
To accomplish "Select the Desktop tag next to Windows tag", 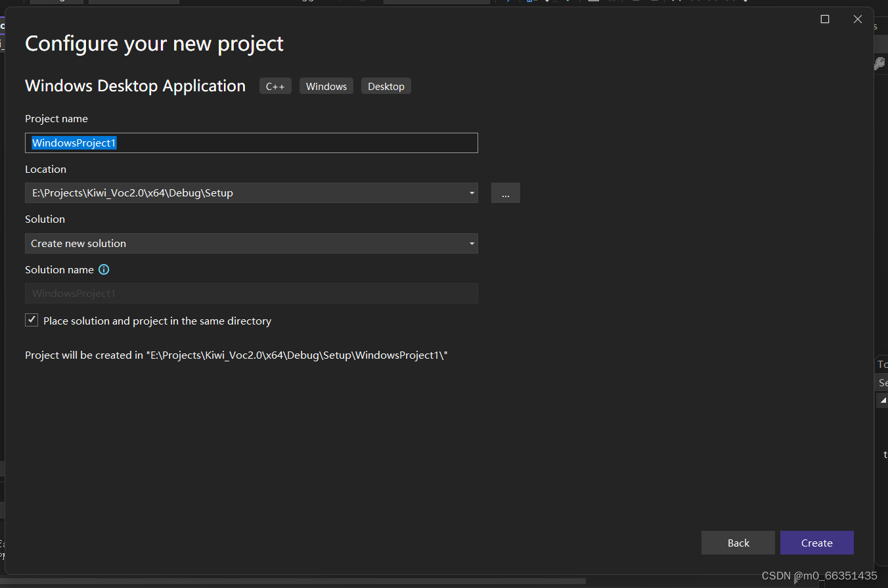I will pyautogui.click(x=386, y=85).
